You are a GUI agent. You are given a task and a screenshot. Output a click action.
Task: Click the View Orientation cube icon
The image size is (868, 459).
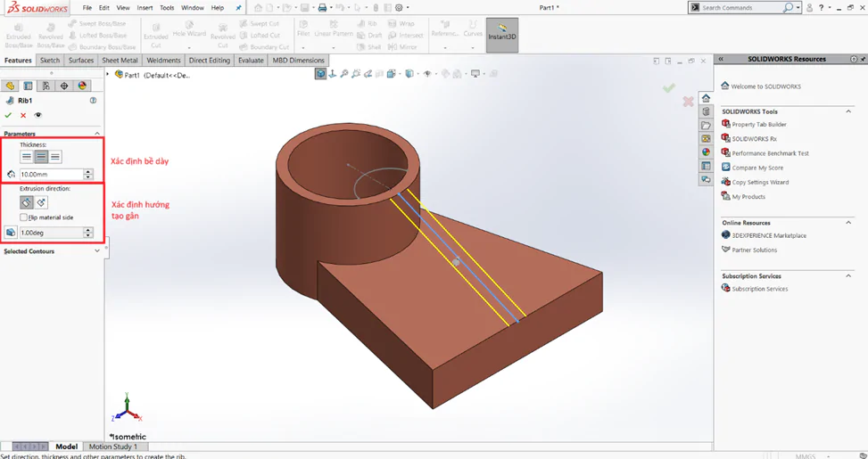(x=392, y=74)
